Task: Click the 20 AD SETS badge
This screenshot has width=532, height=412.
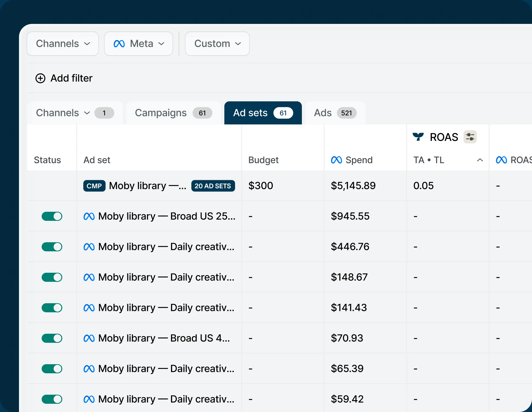Action: 213,186
